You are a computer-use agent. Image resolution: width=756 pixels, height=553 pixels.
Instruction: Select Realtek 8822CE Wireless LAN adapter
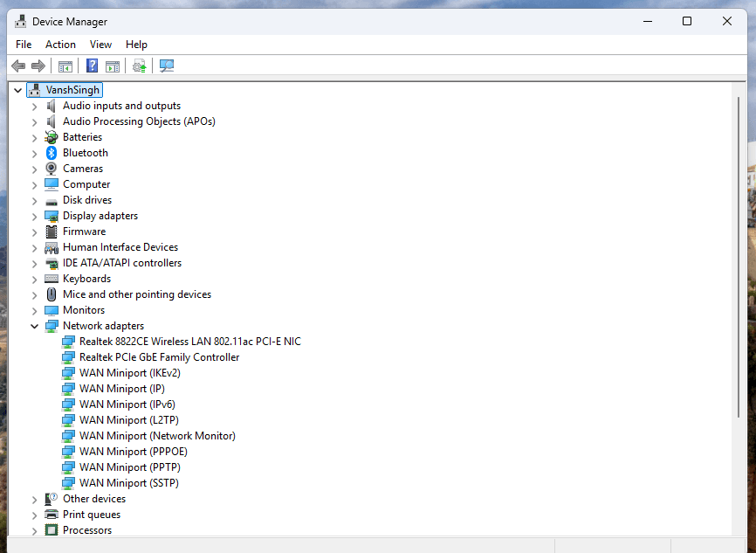(x=190, y=342)
